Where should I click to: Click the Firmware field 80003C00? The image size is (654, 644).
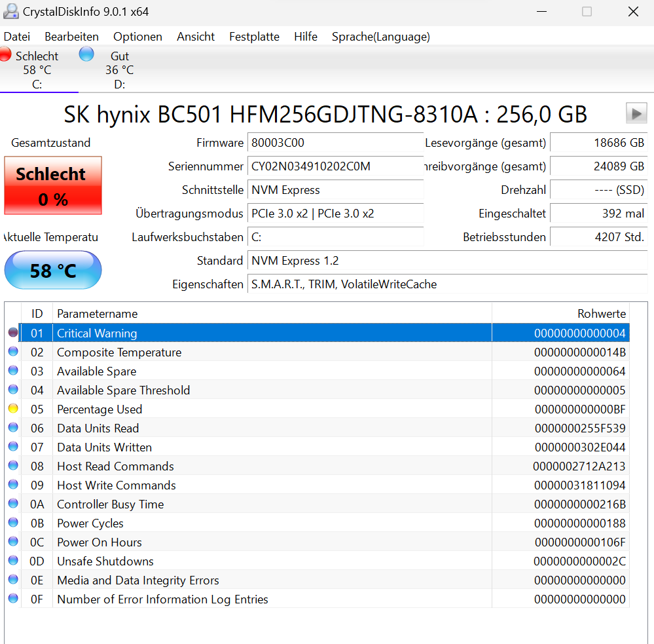click(335, 143)
